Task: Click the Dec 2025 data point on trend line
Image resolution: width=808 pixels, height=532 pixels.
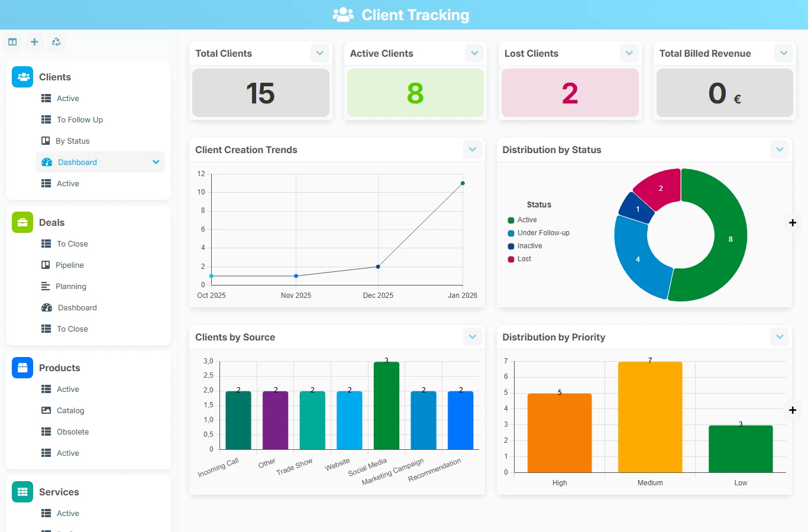Action: pyautogui.click(x=378, y=267)
